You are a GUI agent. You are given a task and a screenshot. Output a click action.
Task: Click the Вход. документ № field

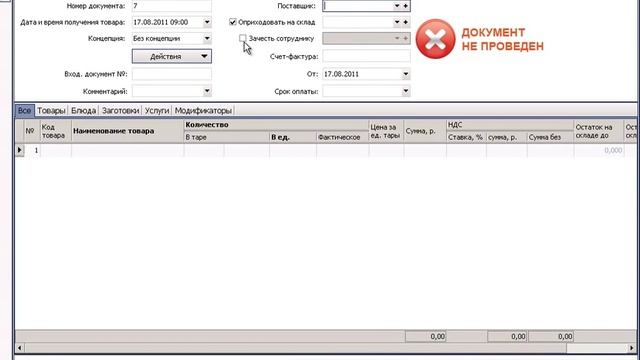pos(172,74)
